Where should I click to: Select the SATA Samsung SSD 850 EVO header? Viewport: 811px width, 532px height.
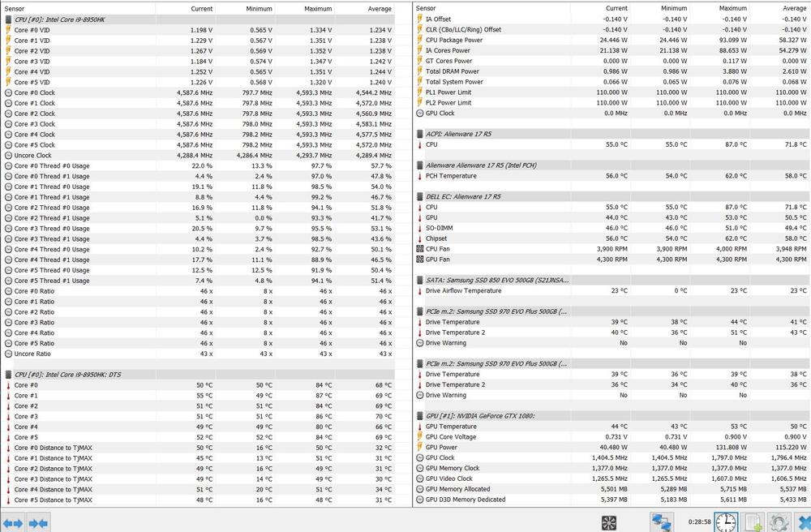click(496, 280)
